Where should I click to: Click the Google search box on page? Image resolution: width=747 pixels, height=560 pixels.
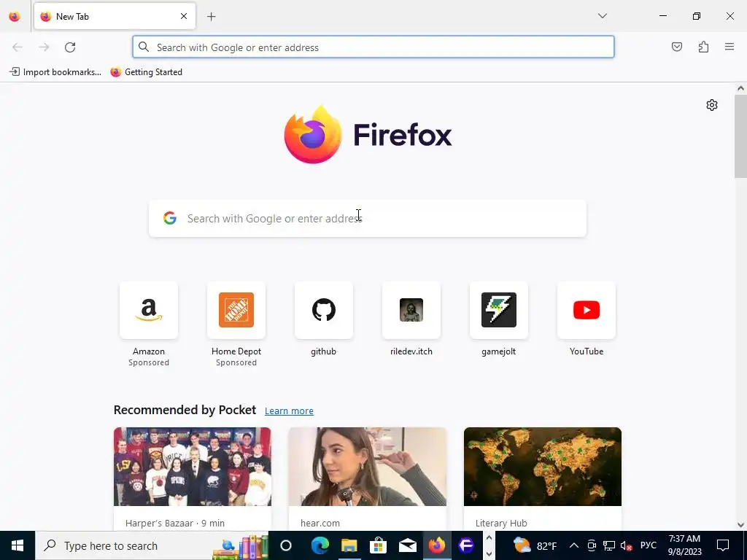pyautogui.click(x=368, y=218)
